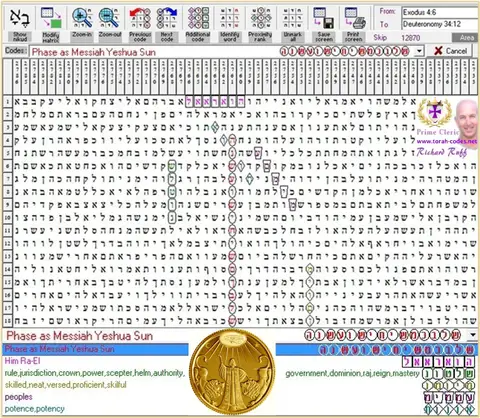Click the Unmark all icon
Image resolution: width=480 pixels, height=418 pixels.
click(292, 18)
